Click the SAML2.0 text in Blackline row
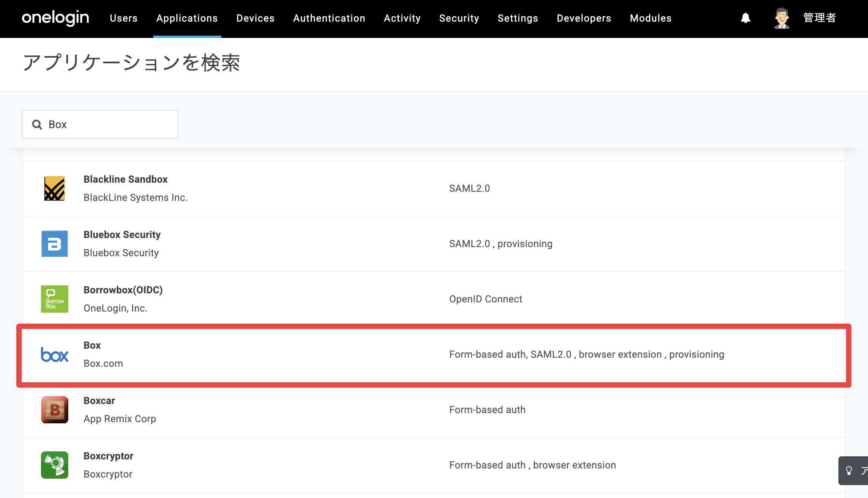The width and height of the screenshot is (868, 498). (470, 188)
